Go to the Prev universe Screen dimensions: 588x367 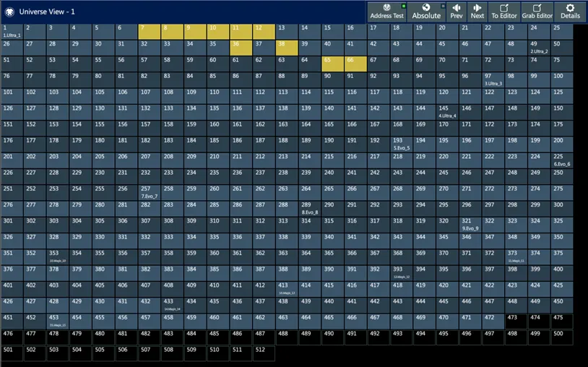coord(457,12)
